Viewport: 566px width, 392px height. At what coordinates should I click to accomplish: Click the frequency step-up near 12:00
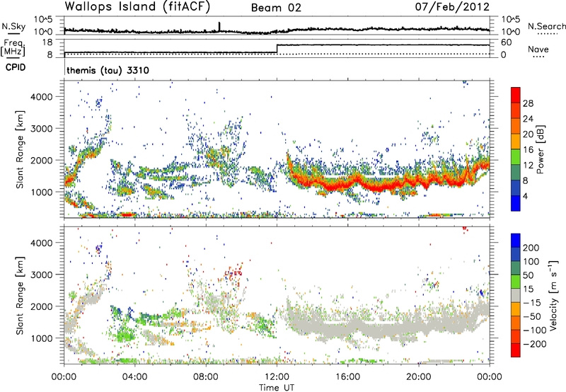[277, 49]
